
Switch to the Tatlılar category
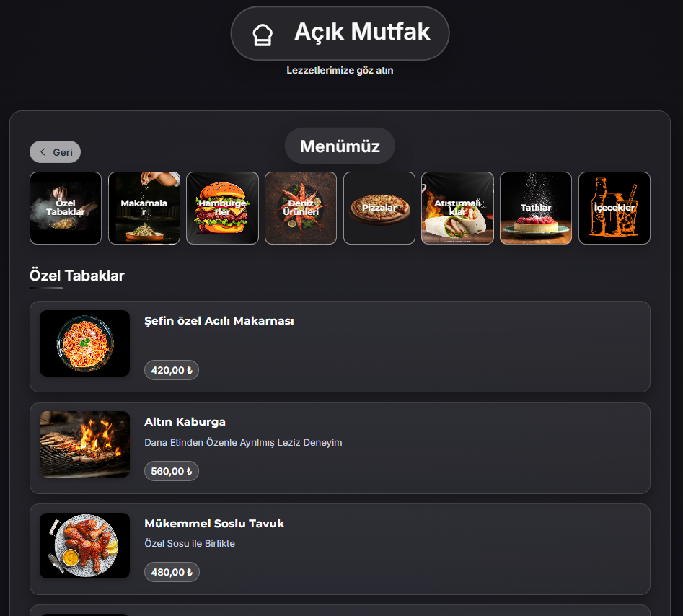(536, 208)
